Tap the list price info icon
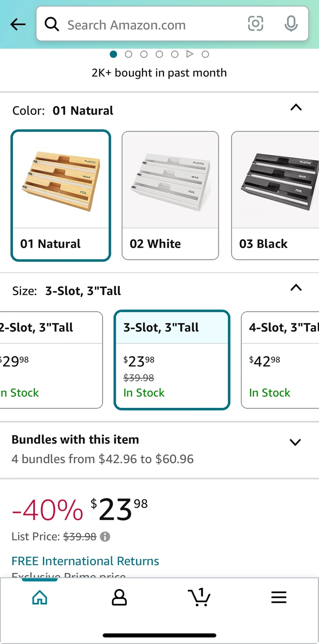Image resolution: width=319 pixels, height=644 pixels. [x=105, y=537]
